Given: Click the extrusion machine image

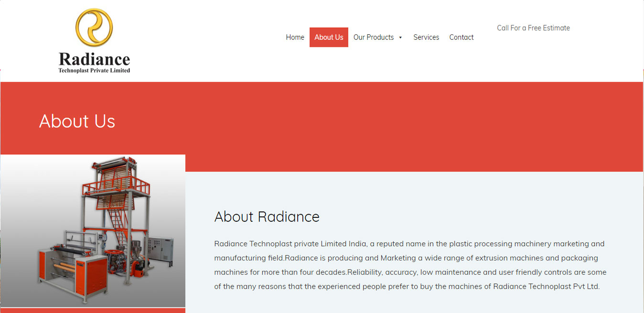Looking at the screenshot, I should [93, 231].
